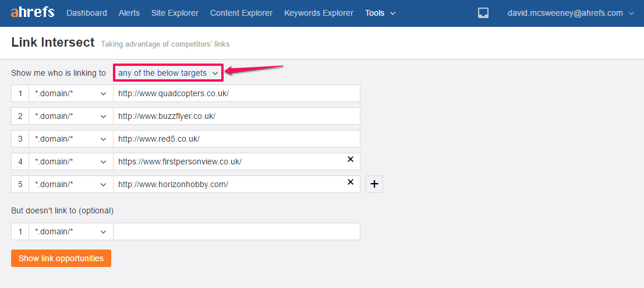Remove the firstpersonview.co.uk target row
The width and height of the screenshot is (644, 288).
[x=351, y=159]
